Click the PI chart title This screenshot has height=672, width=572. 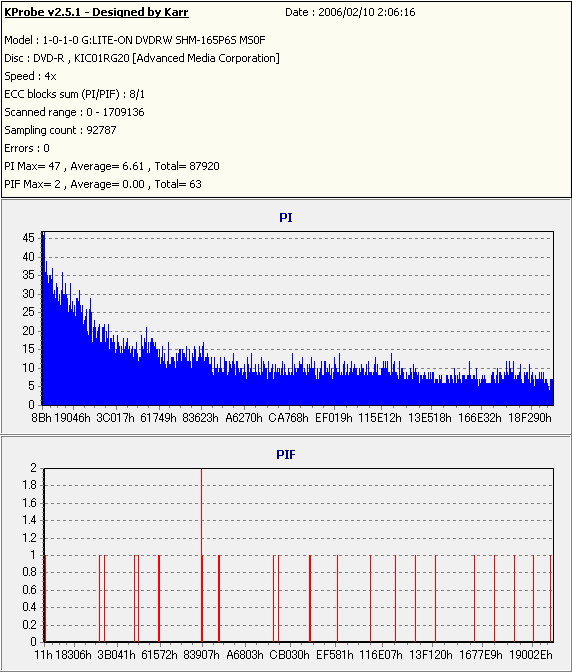pyautogui.click(x=286, y=218)
